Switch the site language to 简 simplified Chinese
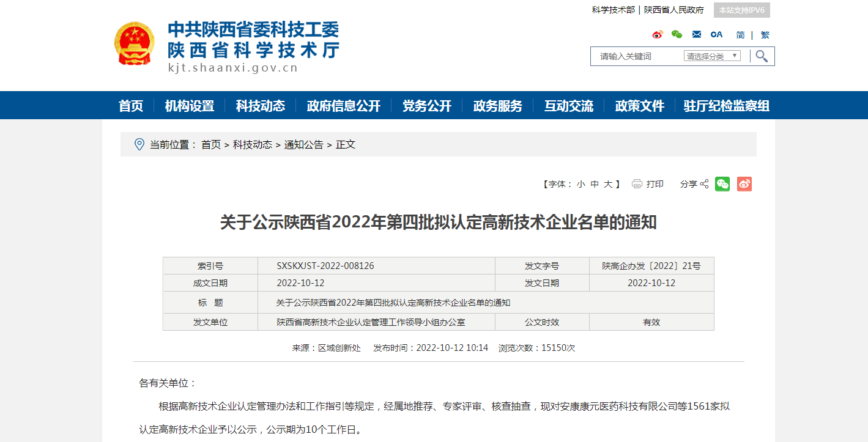 tap(741, 34)
